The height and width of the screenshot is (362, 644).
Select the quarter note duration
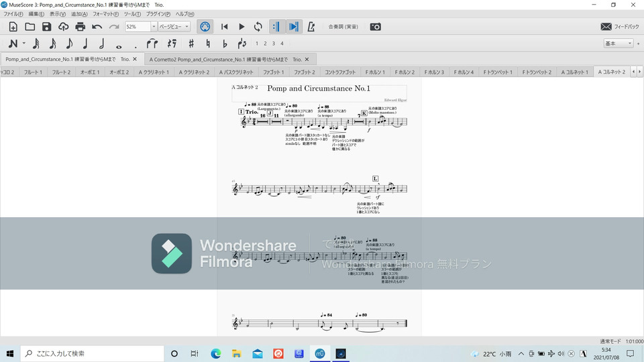[85, 44]
